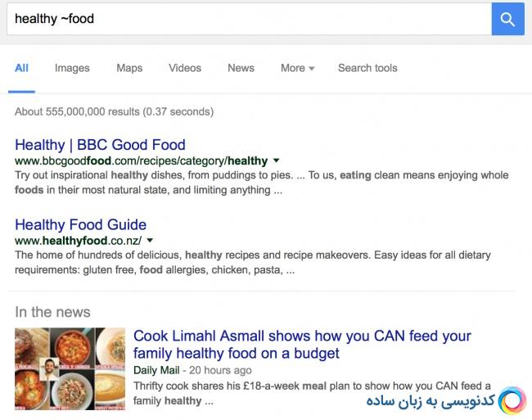Open the Videos results tab

(185, 68)
